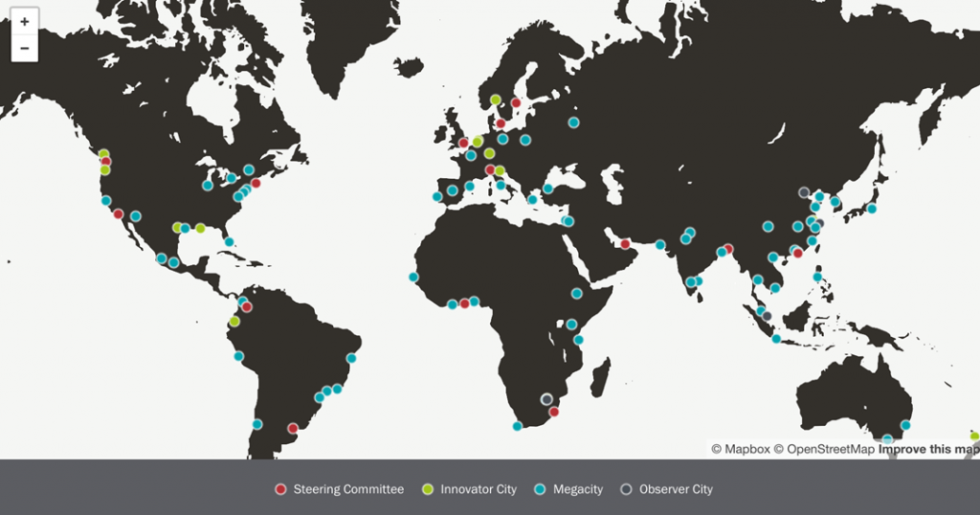The image size is (980, 515).
Task: Click the teal marker in Florida
Action: click(x=230, y=242)
